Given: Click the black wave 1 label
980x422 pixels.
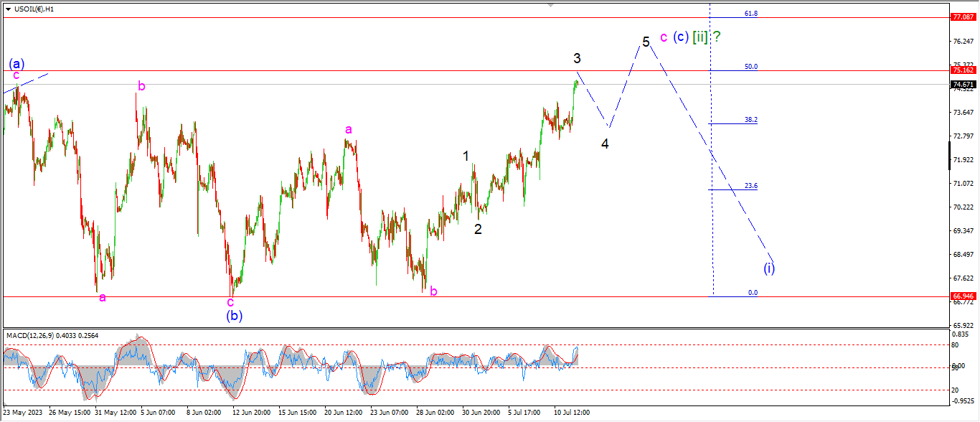Looking at the screenshot, I should [466, 156].
